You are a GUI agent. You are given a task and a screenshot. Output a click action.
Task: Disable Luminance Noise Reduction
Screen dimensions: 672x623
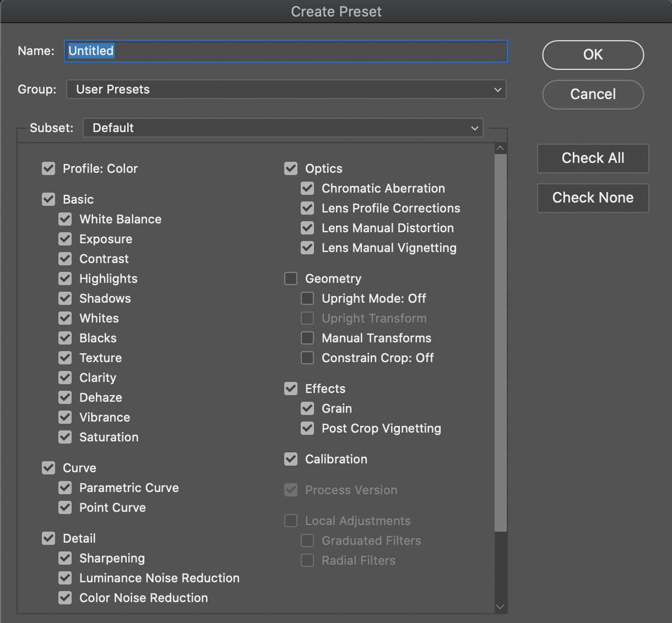tap(65, 578)
